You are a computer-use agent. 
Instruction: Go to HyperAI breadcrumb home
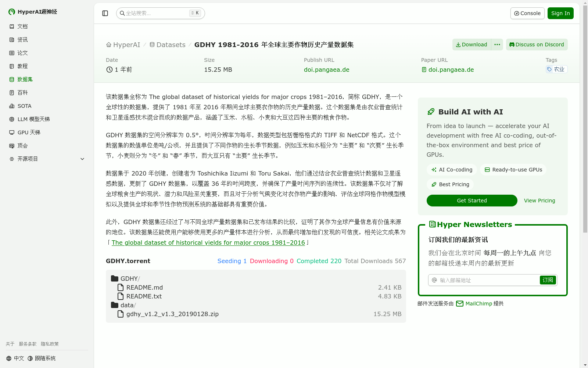[123, 45]
